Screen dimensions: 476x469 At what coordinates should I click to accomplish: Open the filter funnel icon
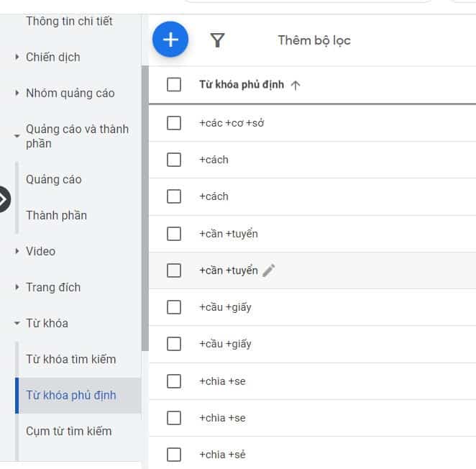218,40
